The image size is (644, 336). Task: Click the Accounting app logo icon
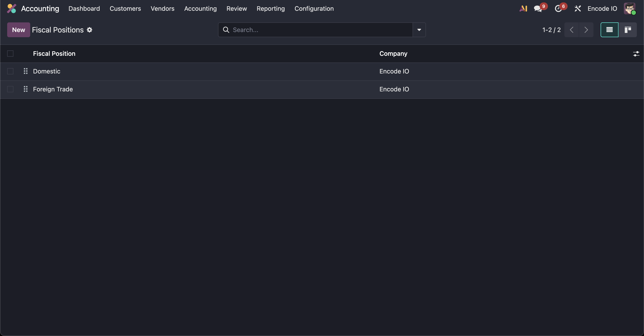pos(11,9)
